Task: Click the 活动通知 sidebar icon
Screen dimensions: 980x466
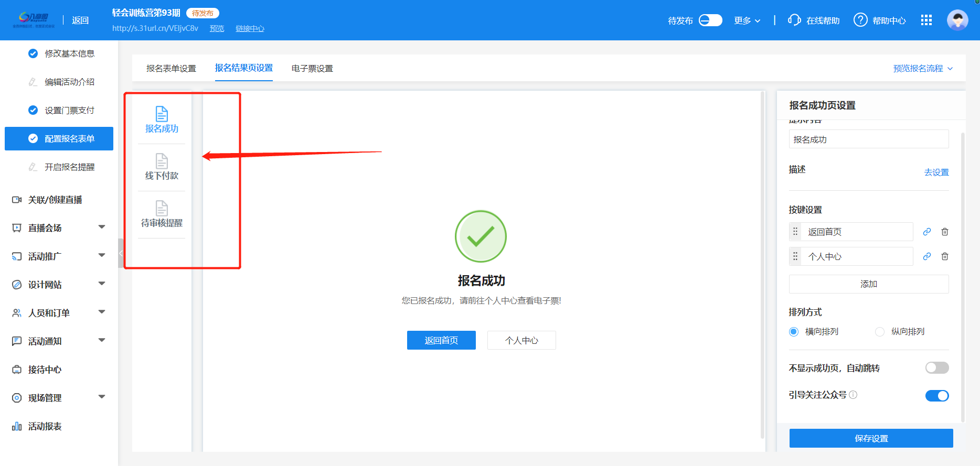Action: coord(17,341)
